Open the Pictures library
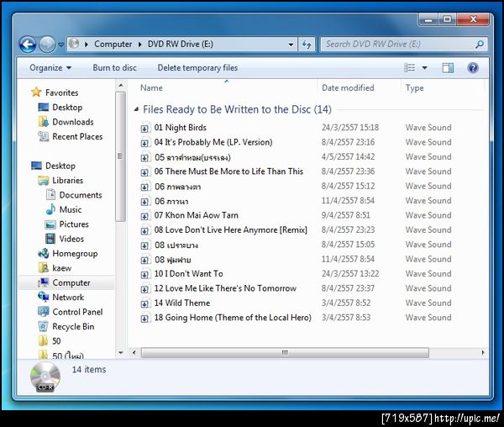 [74, 224]
